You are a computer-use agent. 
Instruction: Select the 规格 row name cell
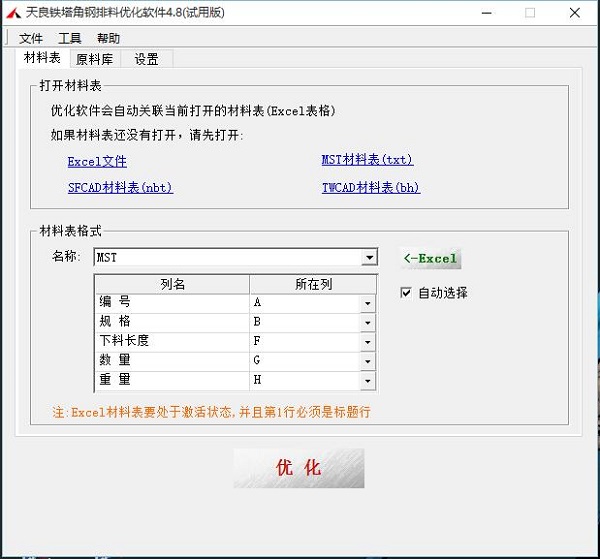172,322
